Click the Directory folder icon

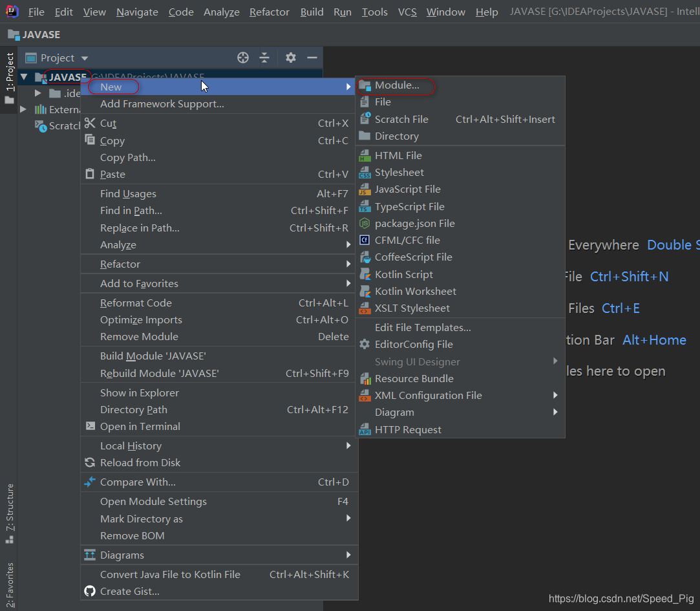(365, 136)
